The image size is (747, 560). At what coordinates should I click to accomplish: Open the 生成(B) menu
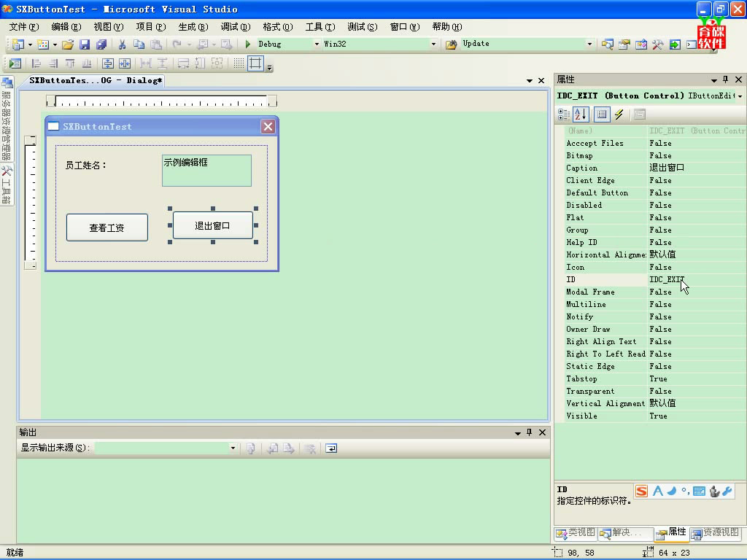point(193,27)
